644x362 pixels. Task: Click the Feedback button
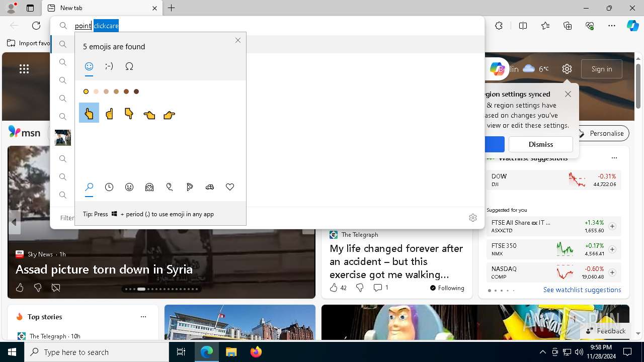(606, 331)
